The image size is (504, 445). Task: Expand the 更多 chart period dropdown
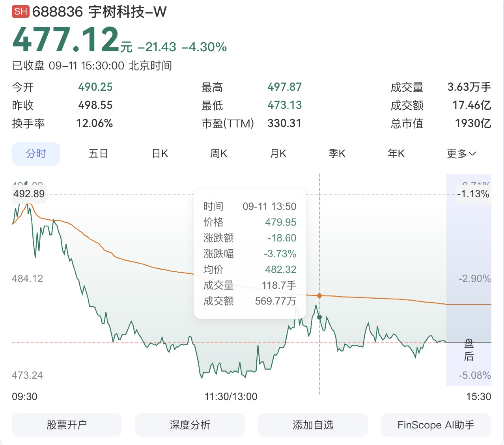click(461, 154)
